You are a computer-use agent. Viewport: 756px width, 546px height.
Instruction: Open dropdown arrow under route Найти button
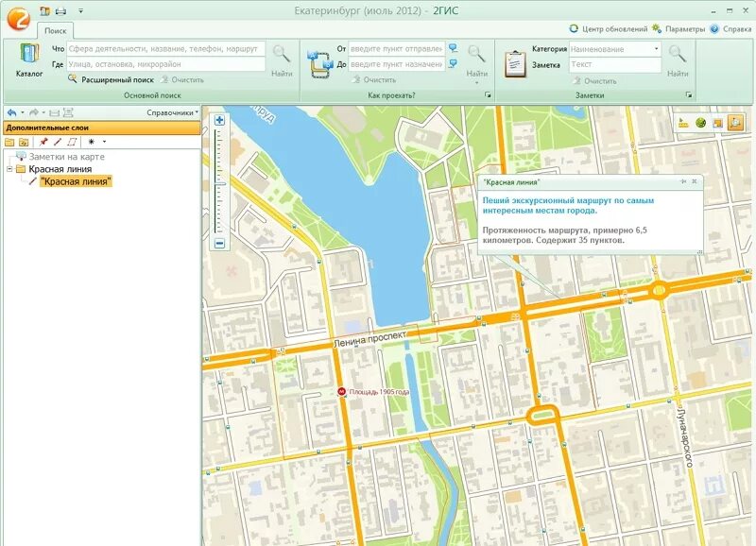click(x=477, y=83)
